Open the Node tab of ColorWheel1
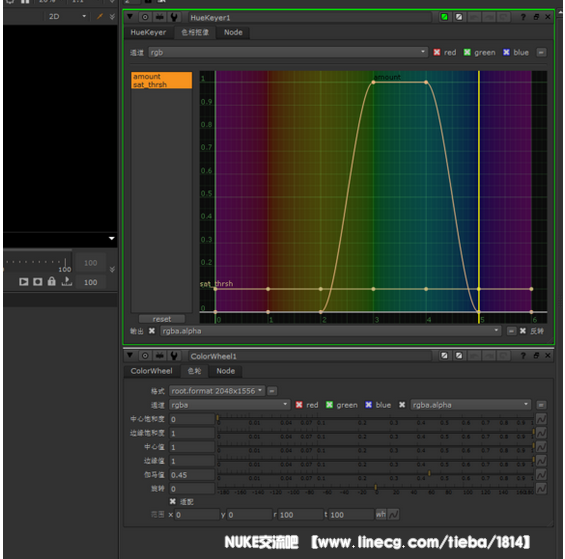The height and width of the screenshot is (559, 565). (x=226, y=371)
